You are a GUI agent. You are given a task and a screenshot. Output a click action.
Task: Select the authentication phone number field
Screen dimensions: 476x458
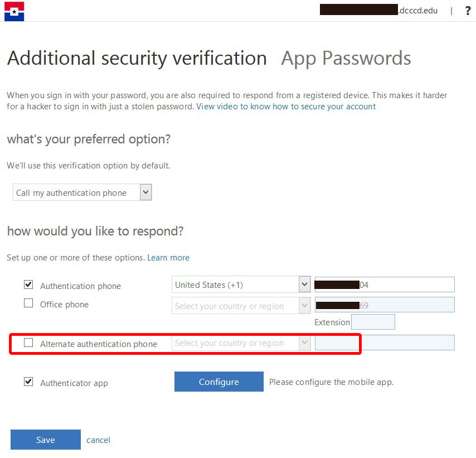385,284
